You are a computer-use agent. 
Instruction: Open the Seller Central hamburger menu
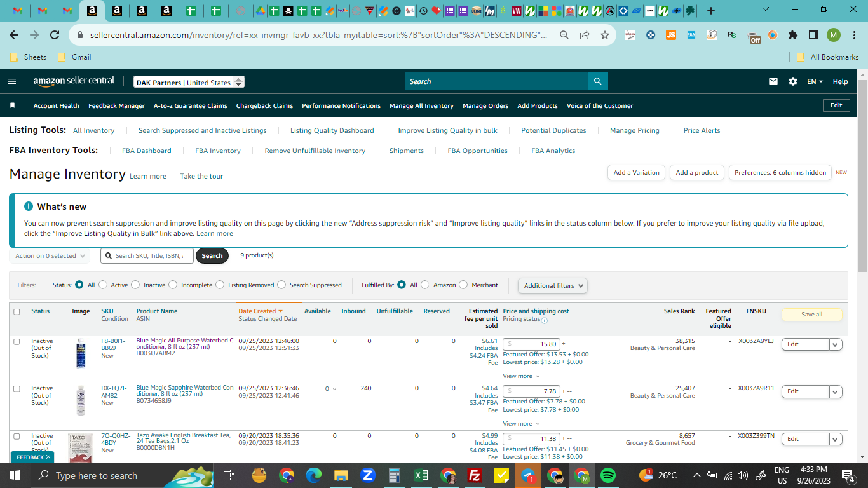(12, 81)
